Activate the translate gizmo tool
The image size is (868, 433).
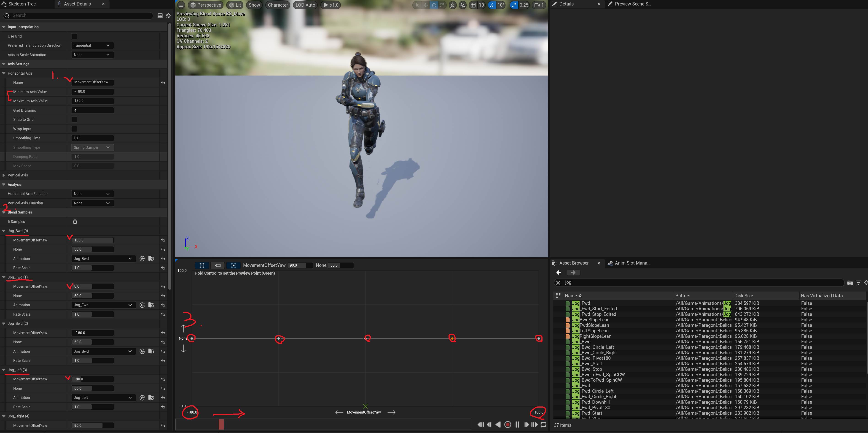pyautogui.click(x=426, y=5)
